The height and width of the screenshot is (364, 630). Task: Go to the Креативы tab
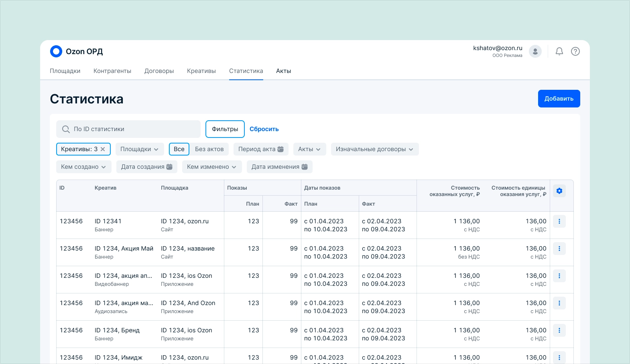click(x=201, y=71)
